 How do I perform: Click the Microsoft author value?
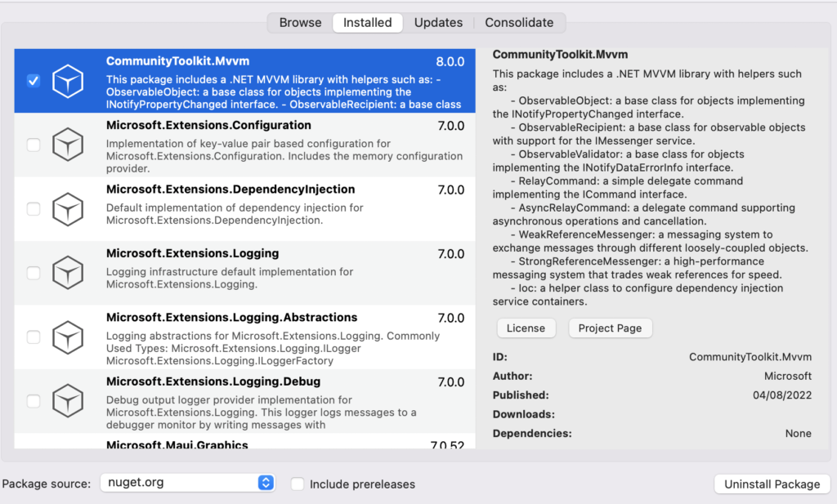click(x=787, y=376)
